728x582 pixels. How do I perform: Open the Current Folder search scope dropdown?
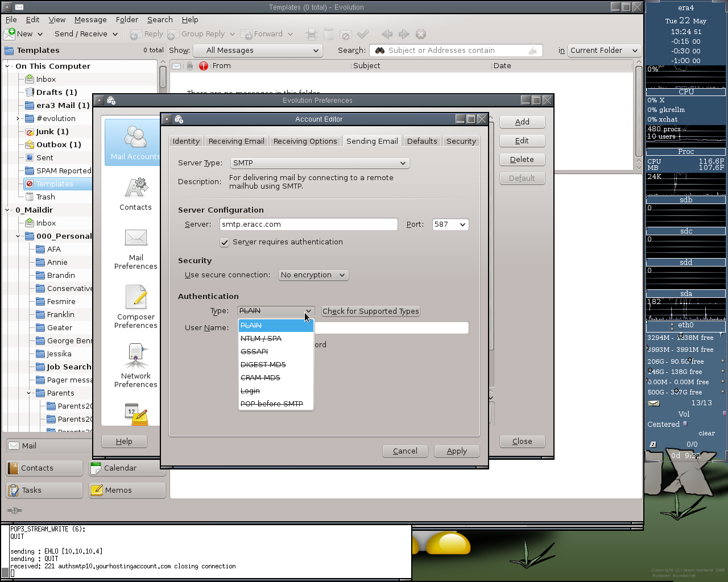coord(604,51)
